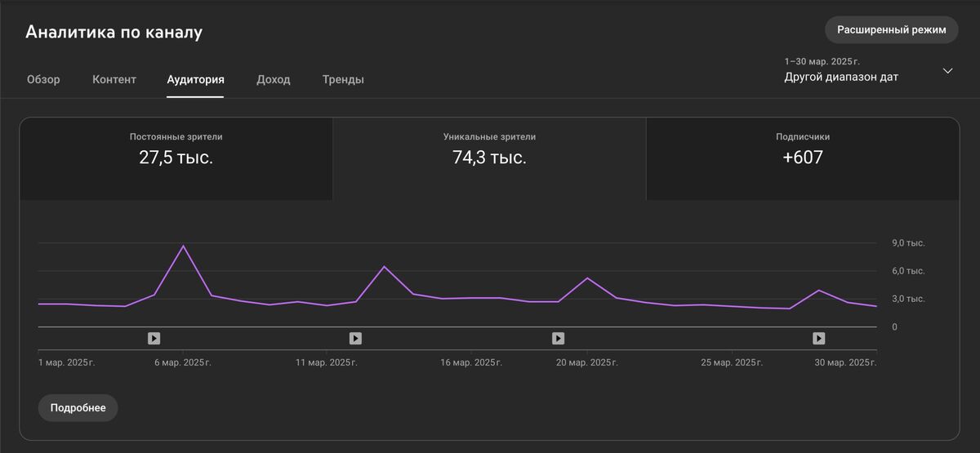Select the Аудитория tab
The width and height of the screenshot is (980, 453).
[x=195, y=79]
